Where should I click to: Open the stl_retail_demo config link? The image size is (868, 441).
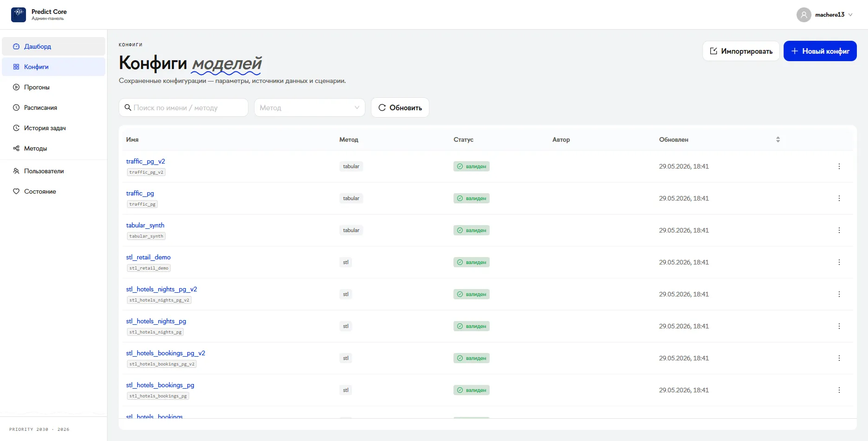(x=148, y=257)
